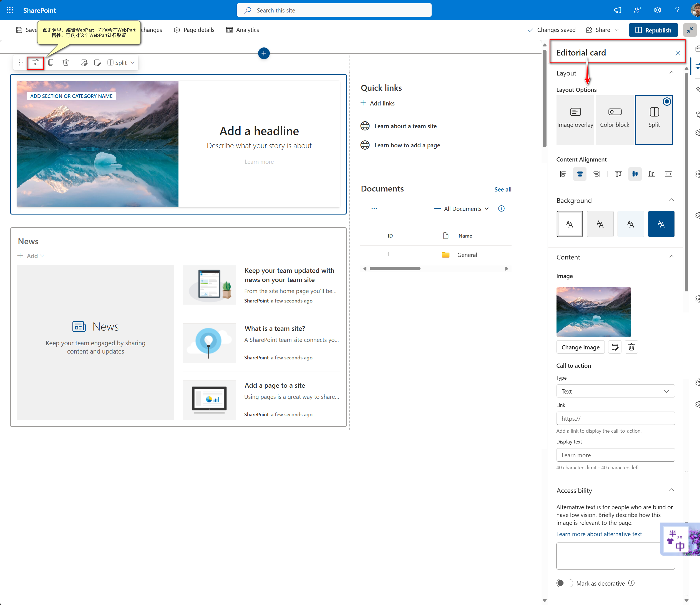The width and height of the screenshot is (700, 605).
Task: Open web part edit properties (sliders icon)
Action: (x=35, y=62)
